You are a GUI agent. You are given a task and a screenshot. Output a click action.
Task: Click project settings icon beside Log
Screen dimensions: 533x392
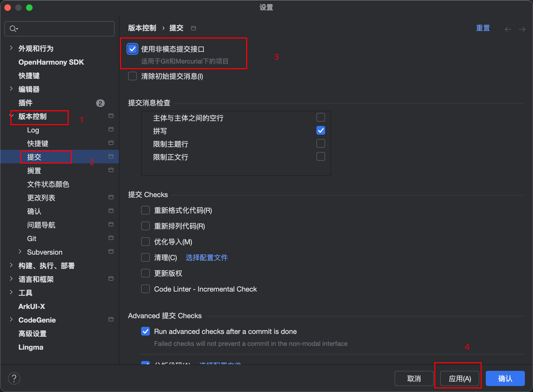click(x=111, y=129)
